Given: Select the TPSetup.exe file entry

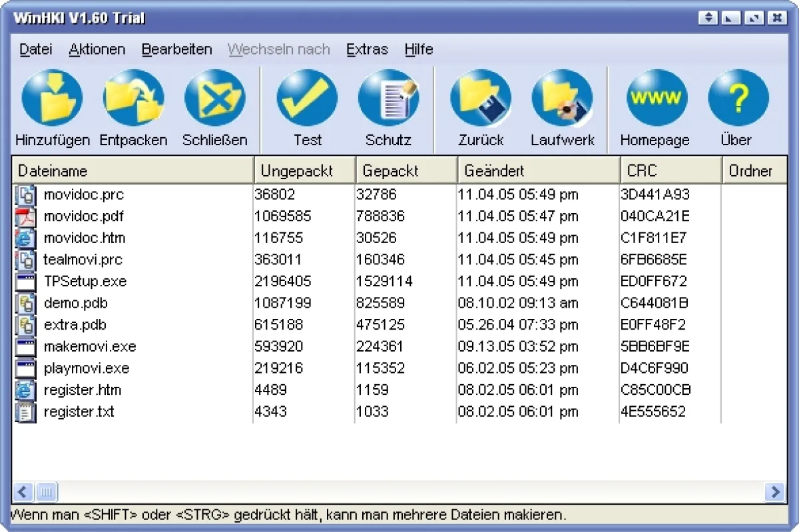Looking at the screenshot, I should (x=85, y=282).
